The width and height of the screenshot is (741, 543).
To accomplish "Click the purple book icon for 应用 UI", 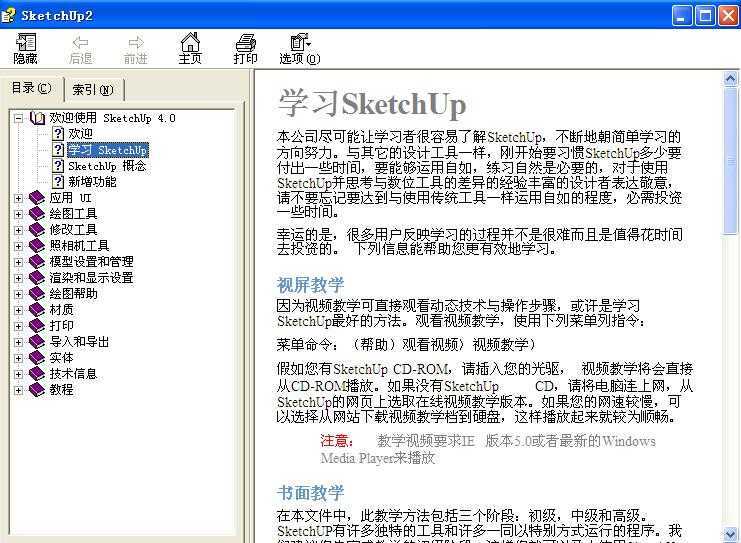I will coord(37,198).
